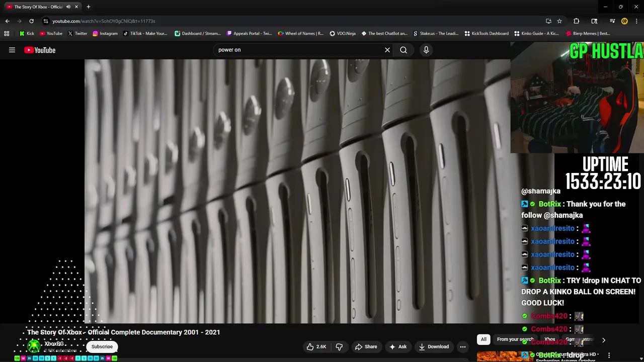Open a new browser tab
This screenshot has width=644, height=362.
tap(89, 7)
